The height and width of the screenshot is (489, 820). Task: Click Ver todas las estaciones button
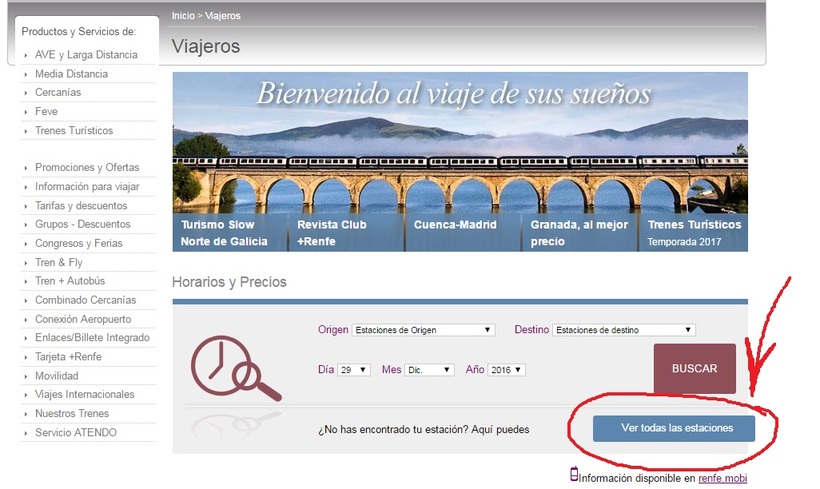click(x=674, y=428)
